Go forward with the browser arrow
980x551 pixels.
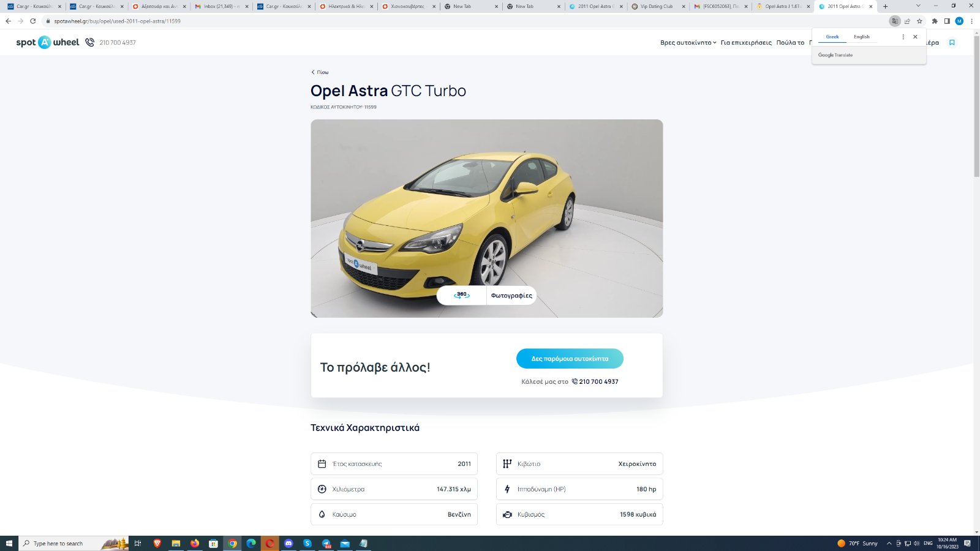point(20,21)
